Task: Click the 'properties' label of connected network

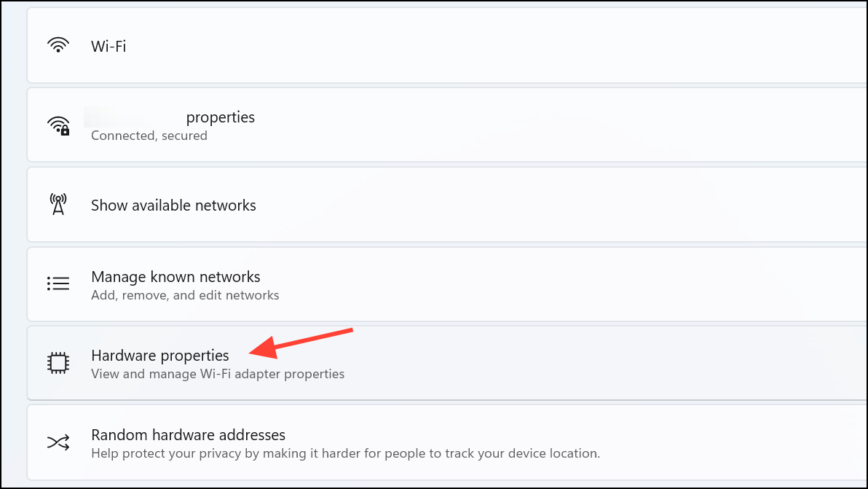Action: pyautogui.click(x=221, y=117)
